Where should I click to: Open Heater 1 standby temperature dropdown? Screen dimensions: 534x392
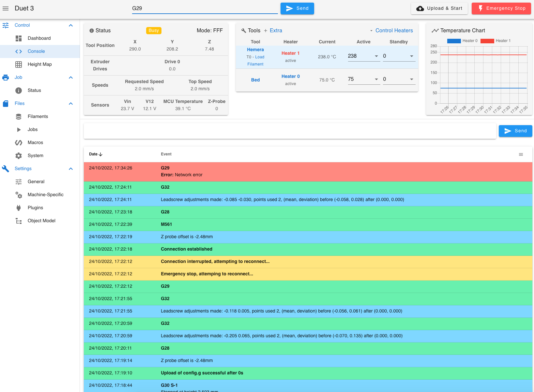point(412,56)
